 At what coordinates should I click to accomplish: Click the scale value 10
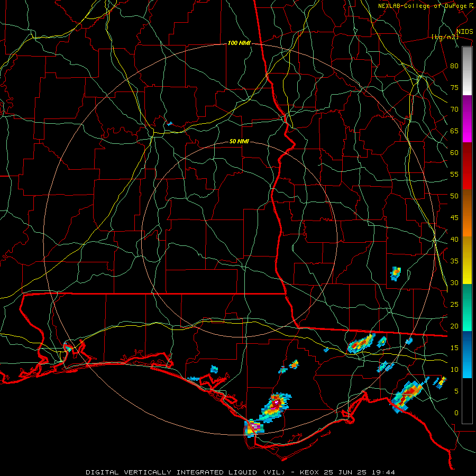(x=454, y=370)
